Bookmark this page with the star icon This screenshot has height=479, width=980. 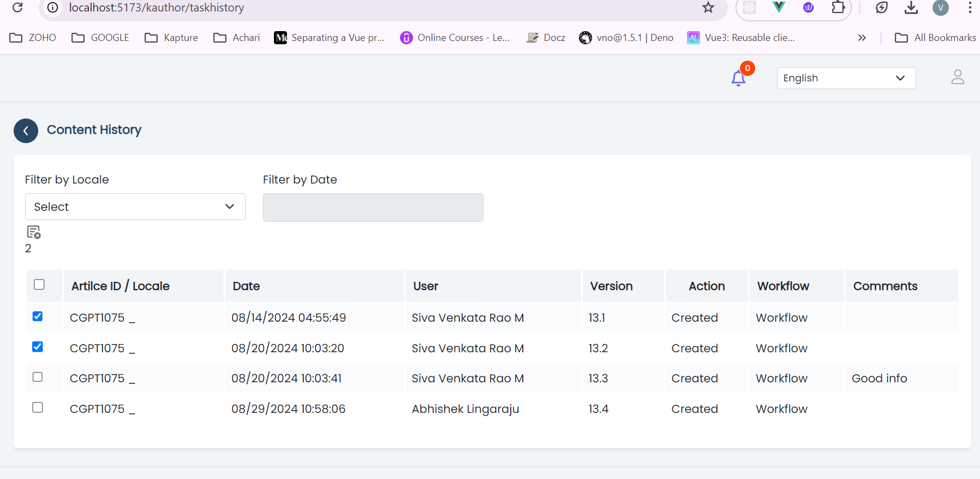pyautogui.click(x=708, y=8)
